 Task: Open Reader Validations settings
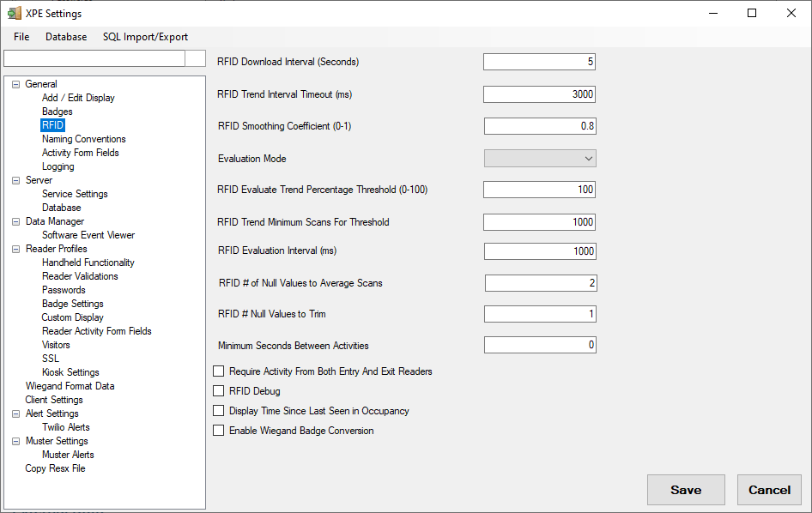[80, 276]
